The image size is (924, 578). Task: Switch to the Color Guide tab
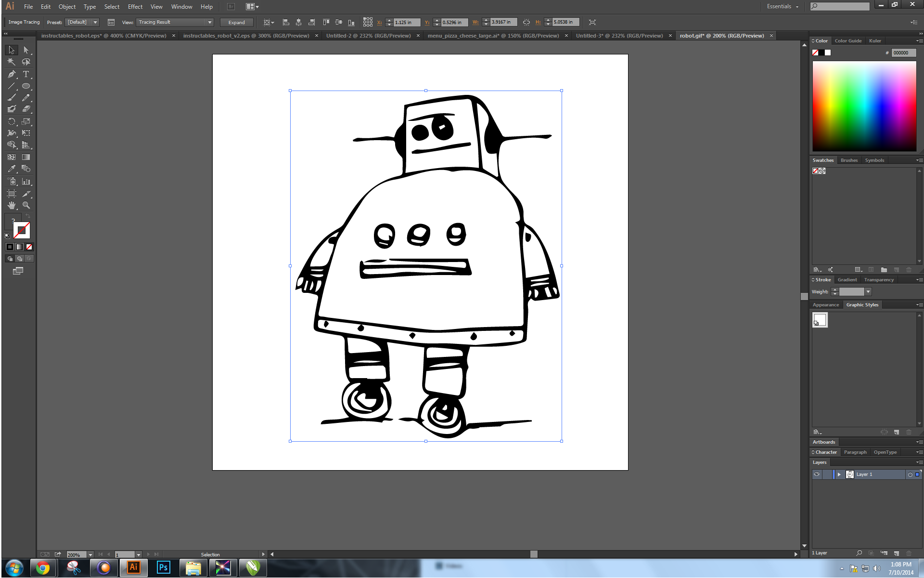pos(848,41)
